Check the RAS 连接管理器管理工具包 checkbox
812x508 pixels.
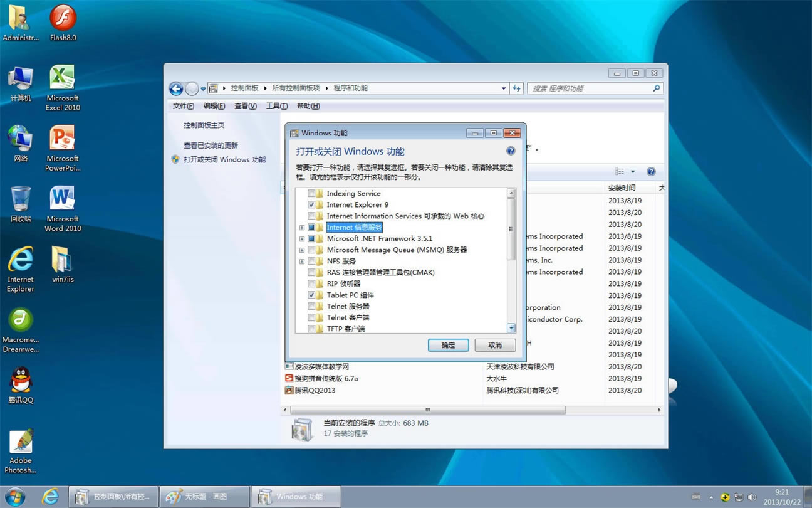click(x=311, y=272)
